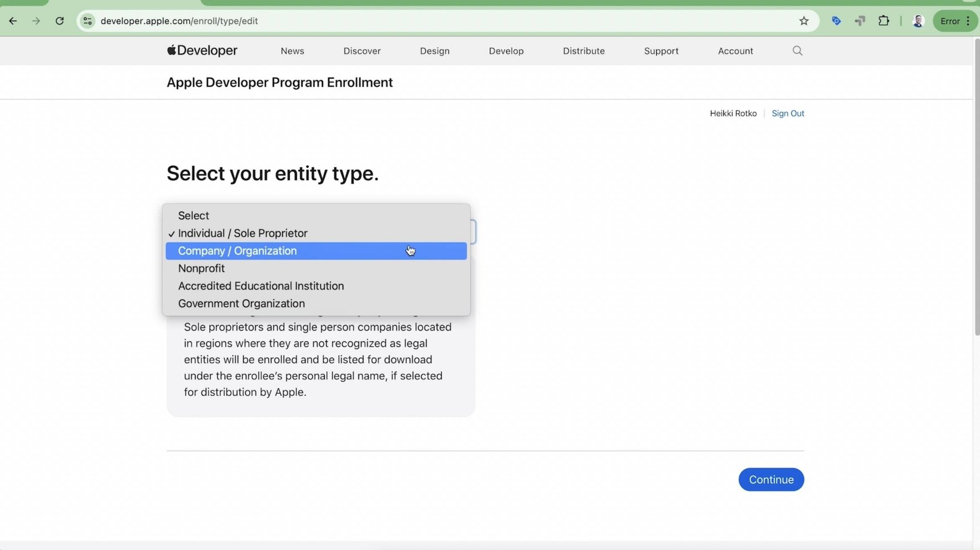Screen dimensions: 980x550
Task: Navigate back using the browser back arrow
Action: [13, 21]
